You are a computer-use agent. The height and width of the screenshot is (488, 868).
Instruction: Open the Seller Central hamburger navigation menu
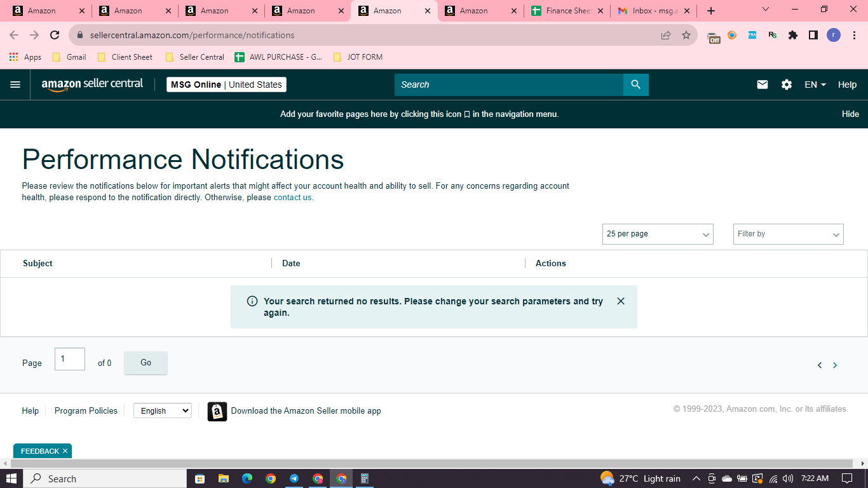pyautogui.click(x=15, y=85)
